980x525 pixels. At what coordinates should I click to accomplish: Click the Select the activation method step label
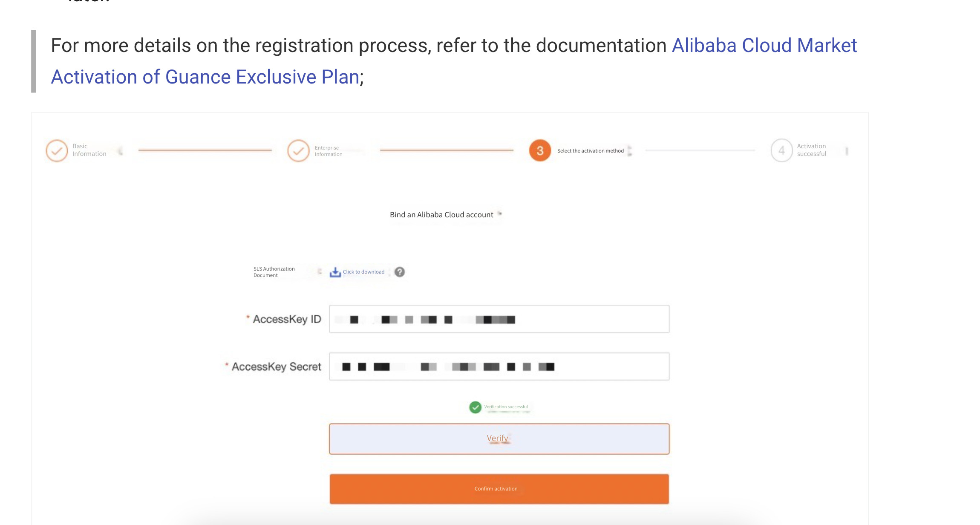590,151
